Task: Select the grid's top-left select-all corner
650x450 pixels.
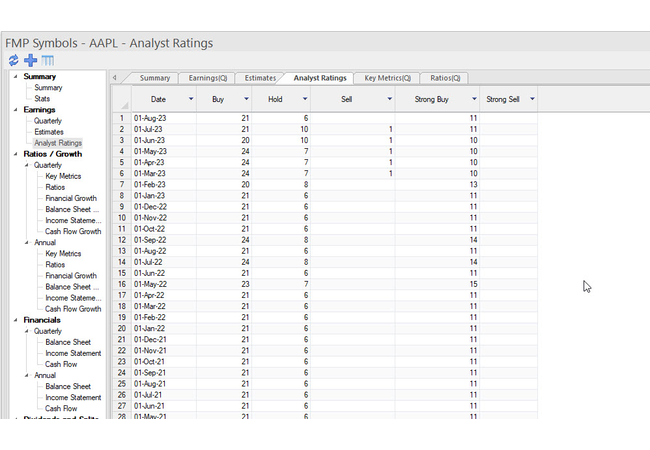Action: point(122,99)
